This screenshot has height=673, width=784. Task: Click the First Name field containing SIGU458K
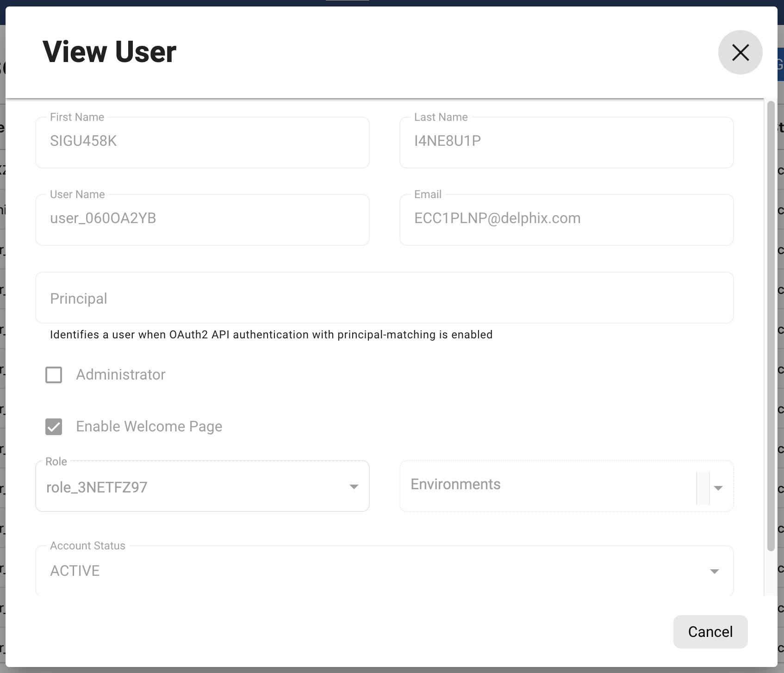point(202,142)
